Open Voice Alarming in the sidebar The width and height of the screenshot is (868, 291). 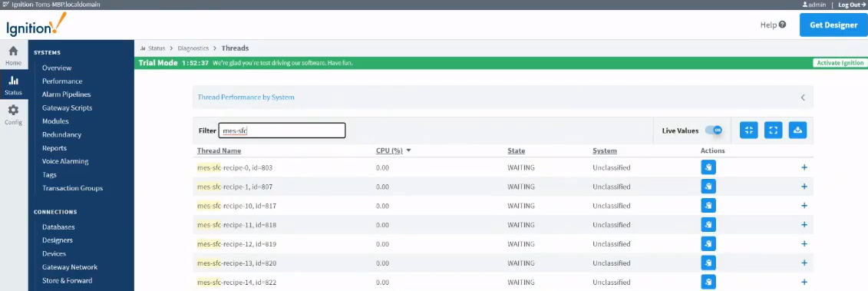[x=65, y=161]
